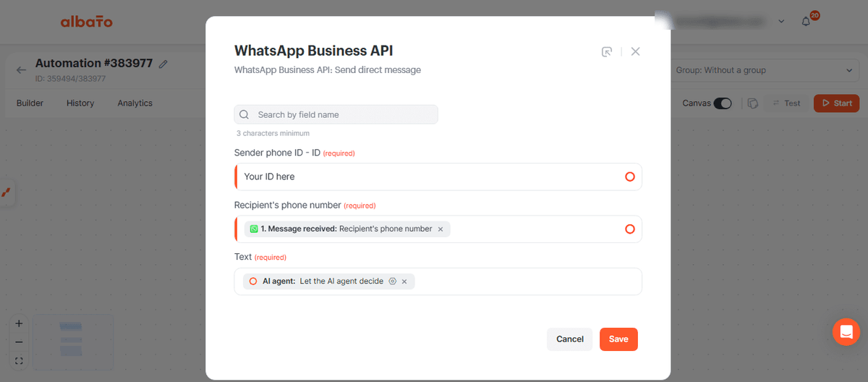
Task: Close the WhatsApp Business API dialog
Action: 635,51
